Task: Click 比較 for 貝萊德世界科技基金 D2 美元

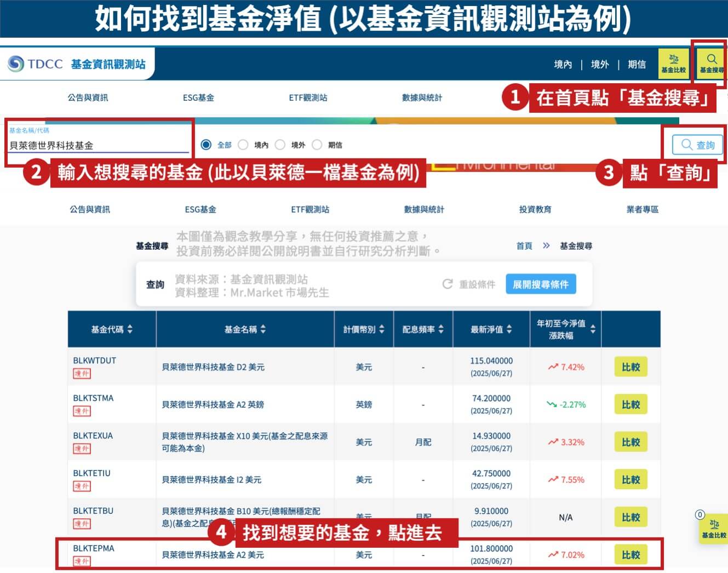Action: tap(630, 366)
